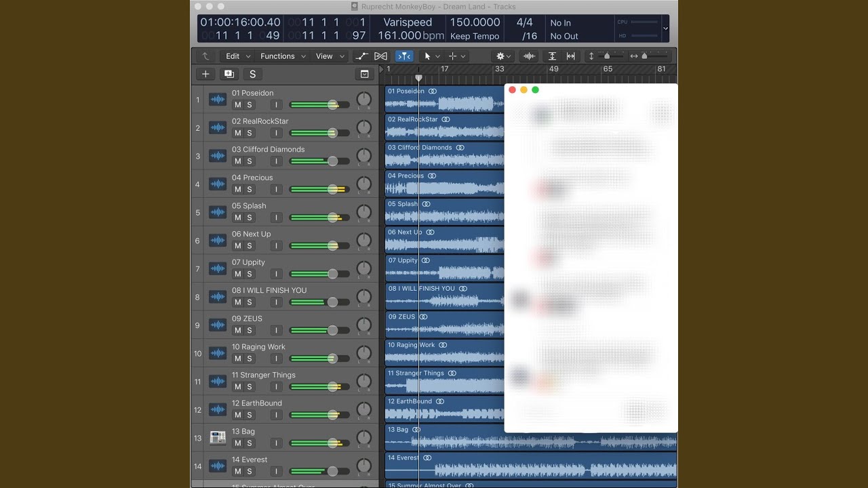Click the /16 division value

point(530,36)
